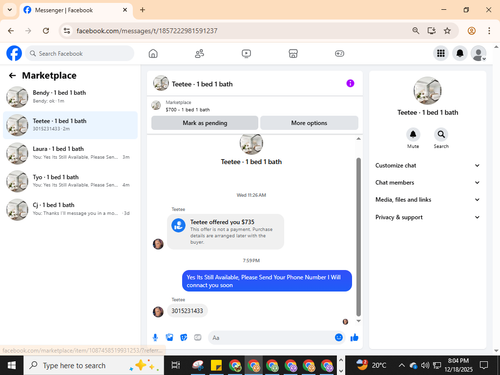Viewport: 500px width, 375px height.
Task: Open Chrome profile avatar
Action: [471, 31]
